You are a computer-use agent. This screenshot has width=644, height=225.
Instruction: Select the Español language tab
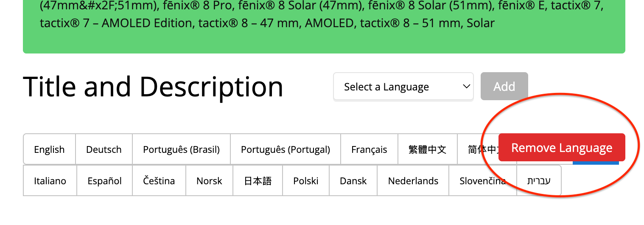tap(104, 181)
